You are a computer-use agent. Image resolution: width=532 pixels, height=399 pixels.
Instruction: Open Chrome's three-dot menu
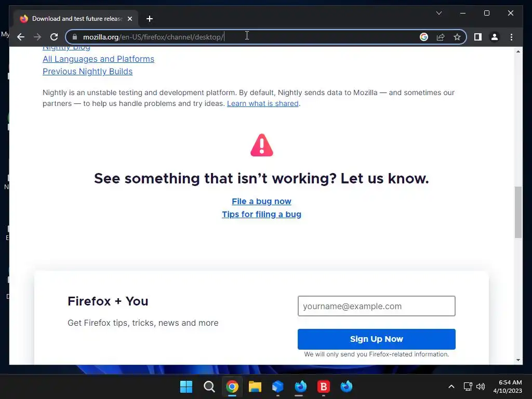click(x=511, y=37)
